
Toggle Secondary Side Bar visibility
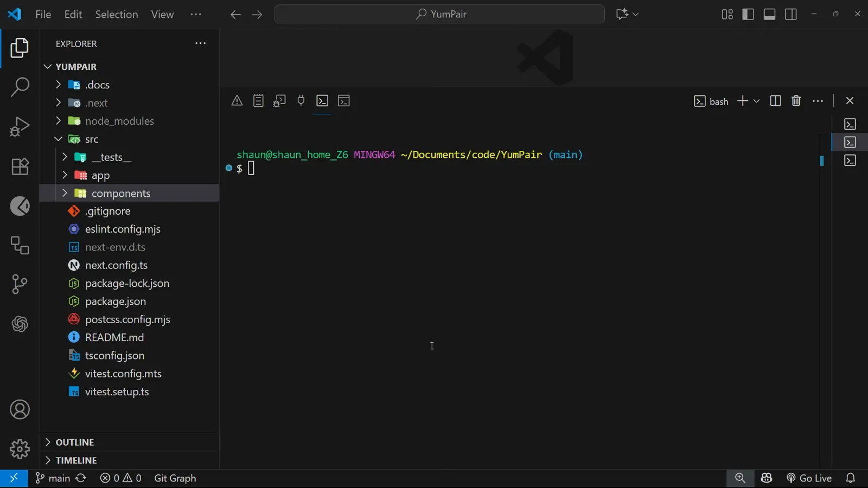[791, 14]
